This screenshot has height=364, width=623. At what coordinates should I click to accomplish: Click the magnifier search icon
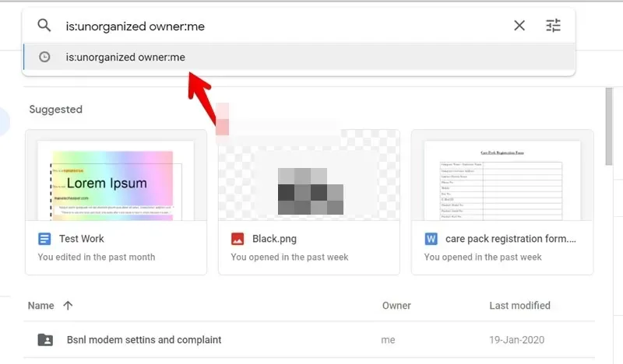pyautogui.click(x=44, y=26)
